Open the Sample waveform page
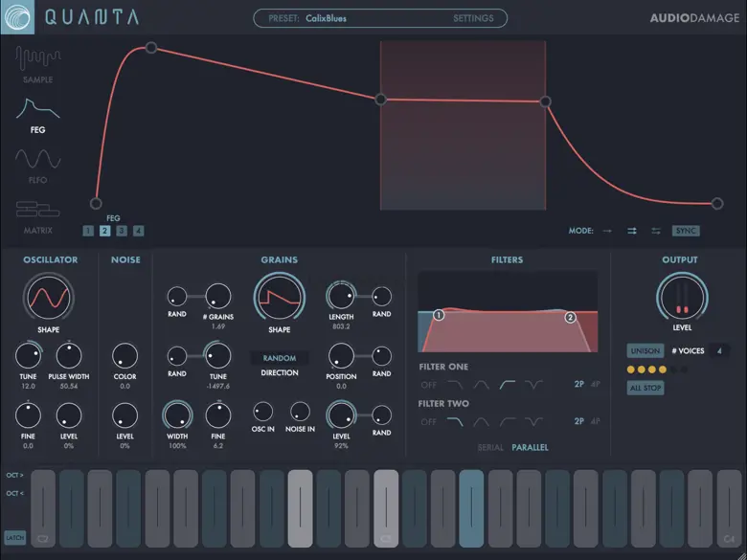This screenshot has width=747, height=560. click(x=37, y=60)
